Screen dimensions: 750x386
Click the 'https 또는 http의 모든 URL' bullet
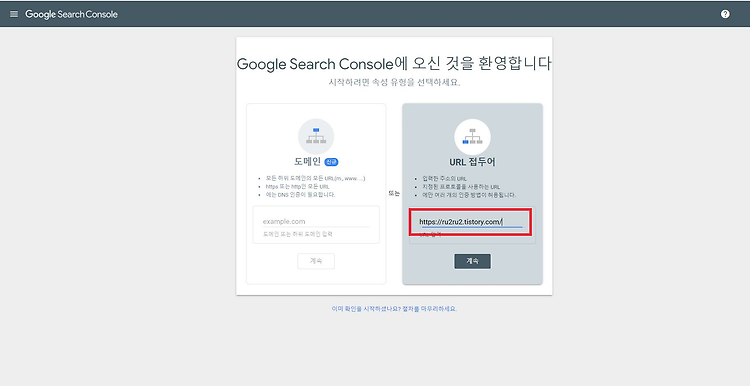pyautogui.click(x=298, y=187)
